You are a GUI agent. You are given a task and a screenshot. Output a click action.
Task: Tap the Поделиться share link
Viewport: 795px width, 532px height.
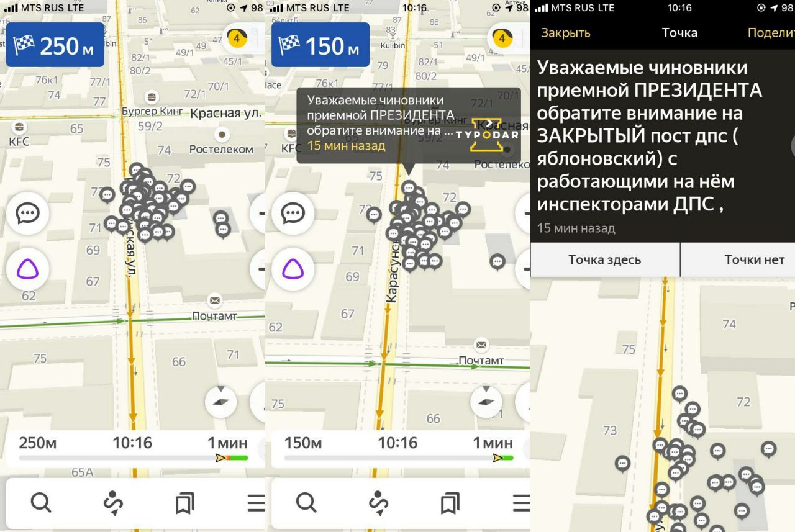pos(771,33)
